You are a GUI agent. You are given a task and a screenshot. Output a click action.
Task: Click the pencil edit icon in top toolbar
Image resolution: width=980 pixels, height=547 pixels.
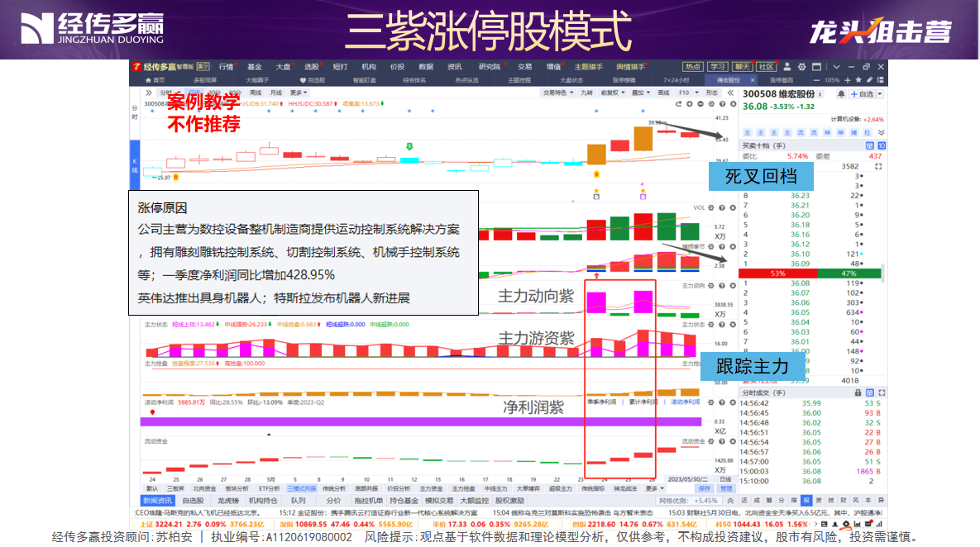tap(869, 80)
